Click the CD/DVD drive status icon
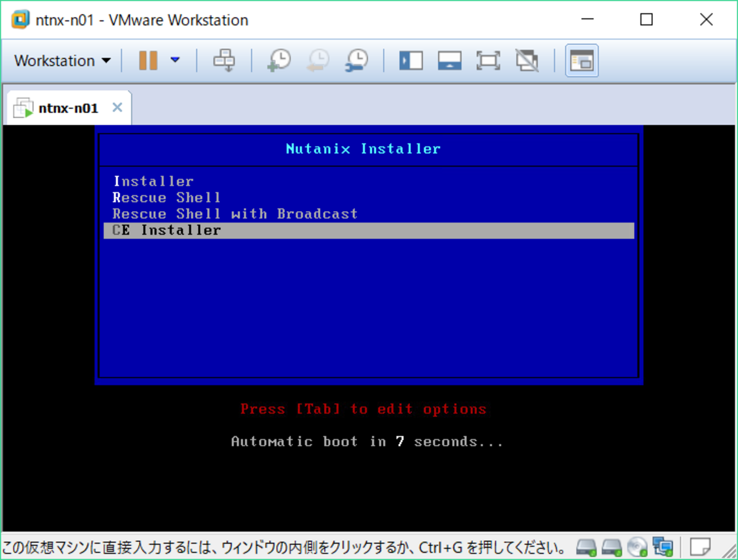 click(x=638, y=548)
